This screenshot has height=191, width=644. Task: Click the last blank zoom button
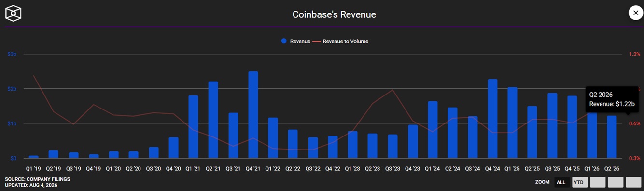(x=633, y=182)
